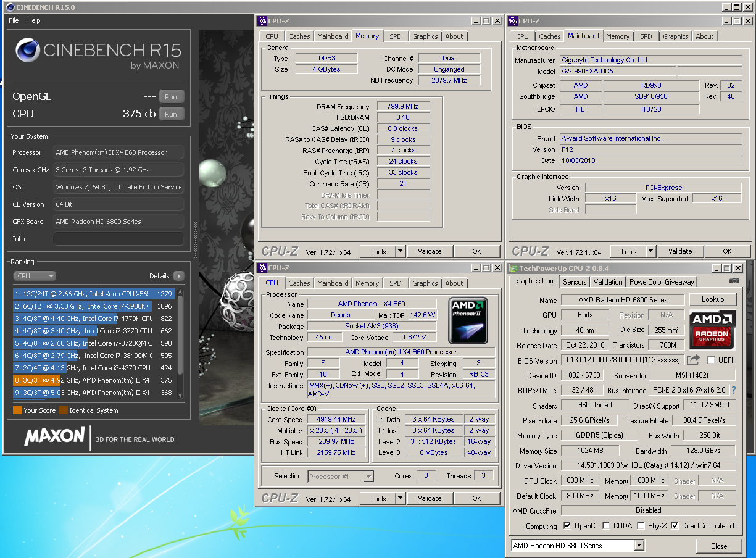Screen dimensions: 756x558
Task: Expand the Tools arrow in CPU-Z Memory window
Action: click(x=400, y=251)
